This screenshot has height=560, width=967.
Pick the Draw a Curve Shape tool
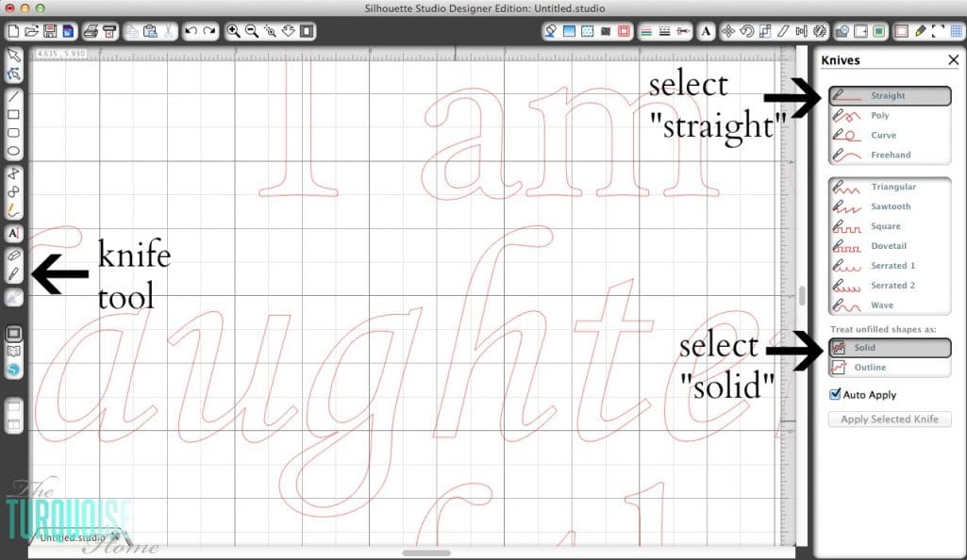click(13, 192)
